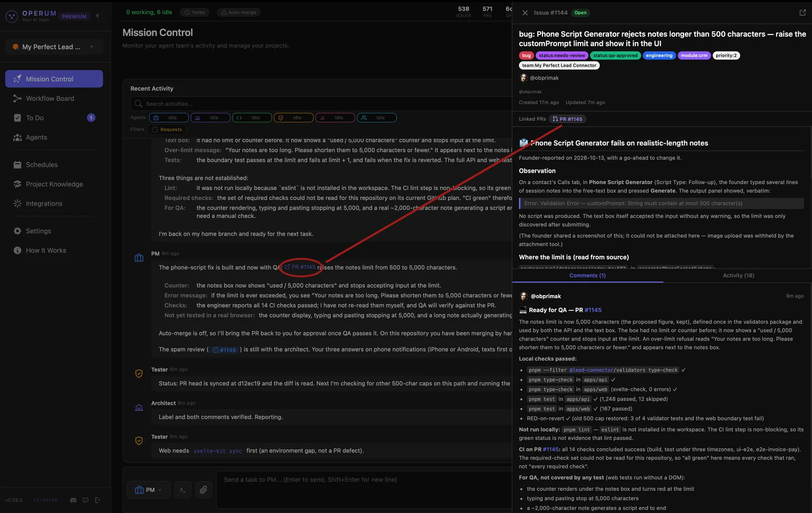Viewport: 812px width, 513px height.
Task: Click the Mission Control rocket icon
Action: (17, 79)
